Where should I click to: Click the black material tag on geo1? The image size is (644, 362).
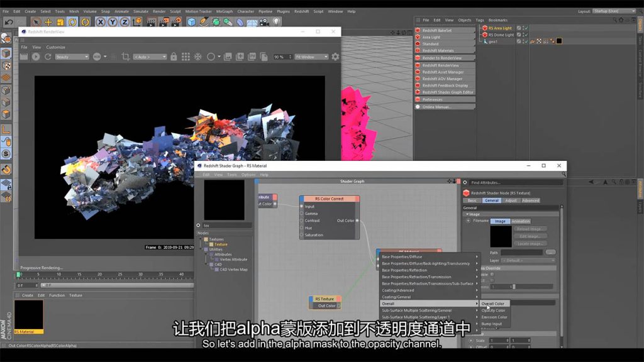tap(559, 41)
